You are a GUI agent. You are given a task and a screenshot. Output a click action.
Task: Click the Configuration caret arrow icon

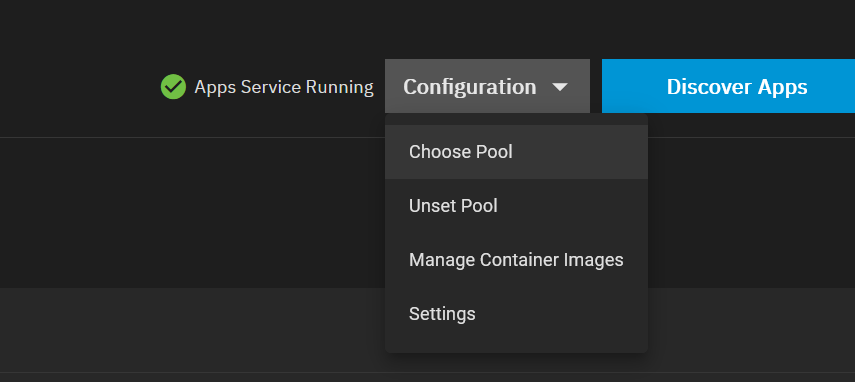560,87
